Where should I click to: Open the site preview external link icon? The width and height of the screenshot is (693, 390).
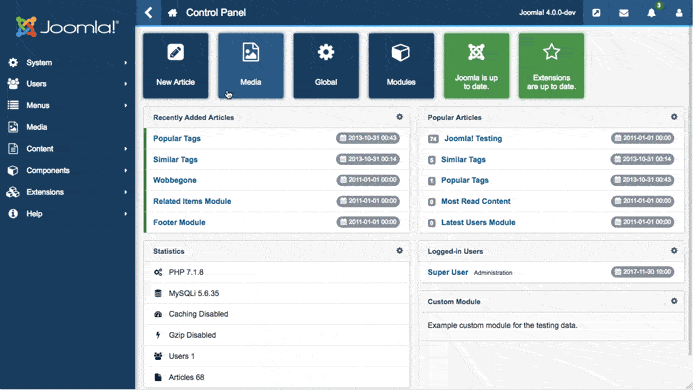tap(596, 13)
